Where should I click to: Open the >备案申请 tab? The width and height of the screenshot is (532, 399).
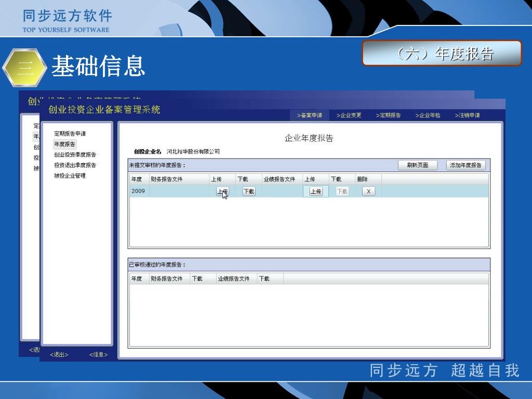click(x=309, y=115)
